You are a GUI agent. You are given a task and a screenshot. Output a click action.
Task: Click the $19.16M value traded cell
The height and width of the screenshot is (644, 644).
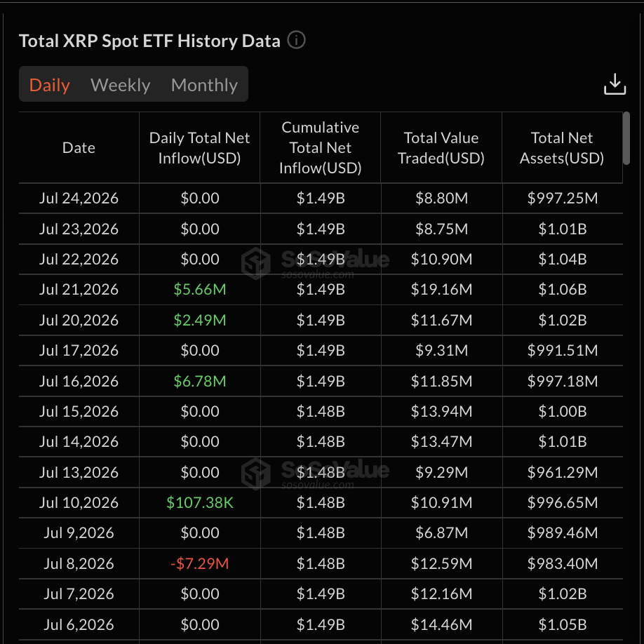pos(441,290)
